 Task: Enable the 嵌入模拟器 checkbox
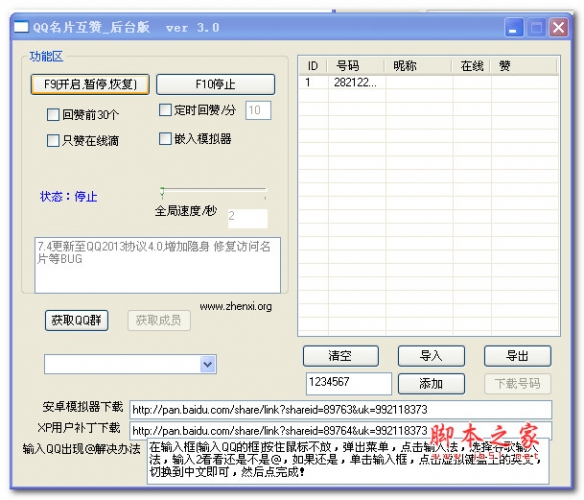[165, 139]
